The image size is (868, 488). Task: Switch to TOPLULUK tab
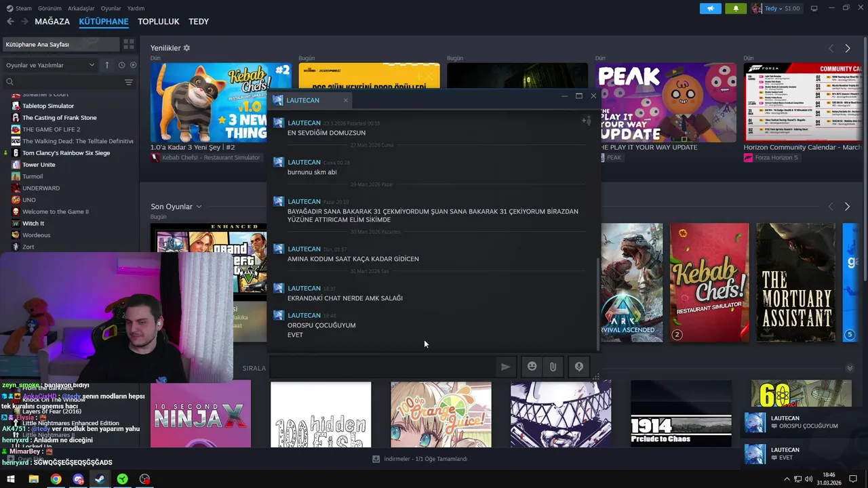point(159,22)
